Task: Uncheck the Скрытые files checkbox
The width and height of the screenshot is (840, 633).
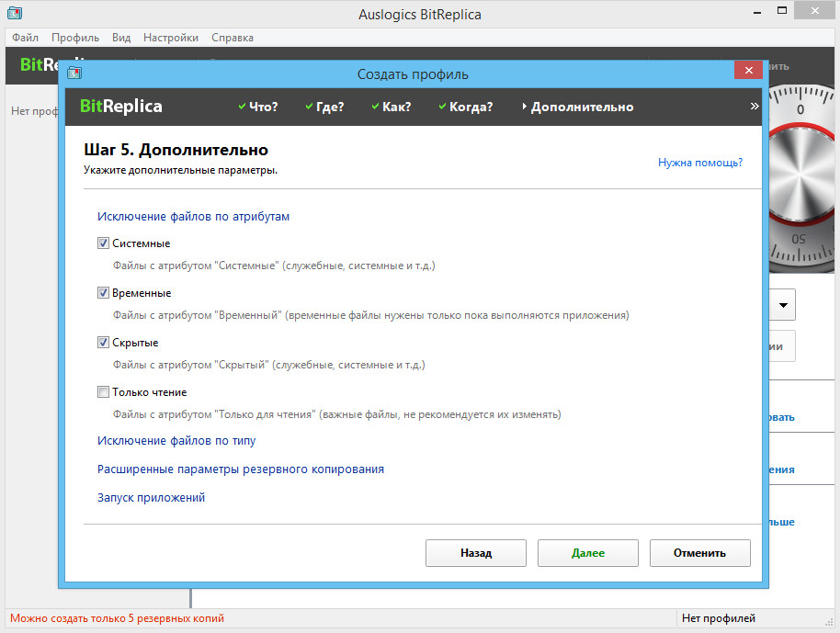Action: coord(104,342)
